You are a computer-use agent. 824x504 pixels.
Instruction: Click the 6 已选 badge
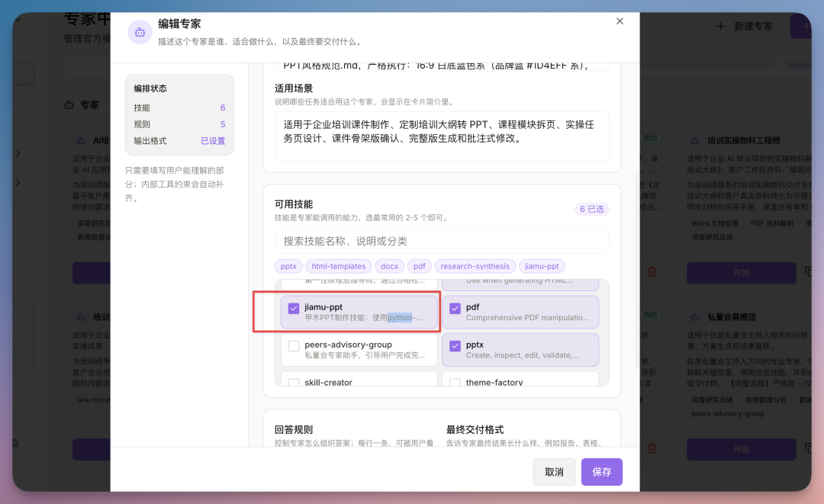(x=592, y=209)
